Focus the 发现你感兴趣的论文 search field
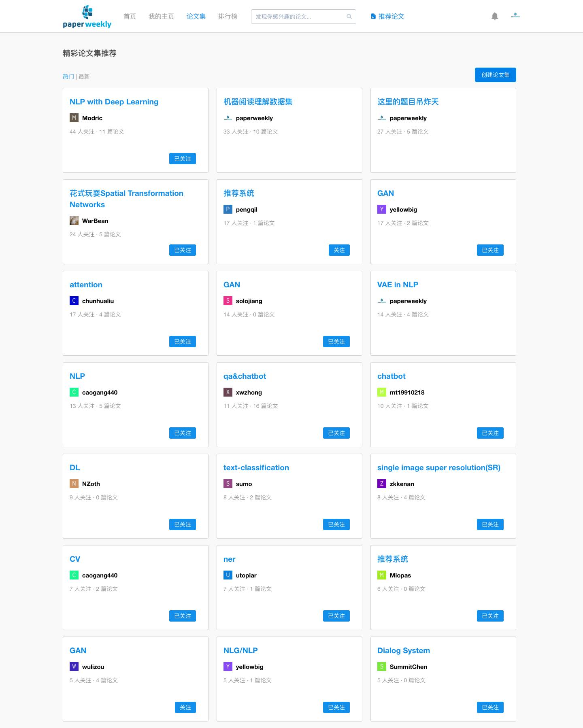Viewport: 583px width, 728px height. coord(304,17)
